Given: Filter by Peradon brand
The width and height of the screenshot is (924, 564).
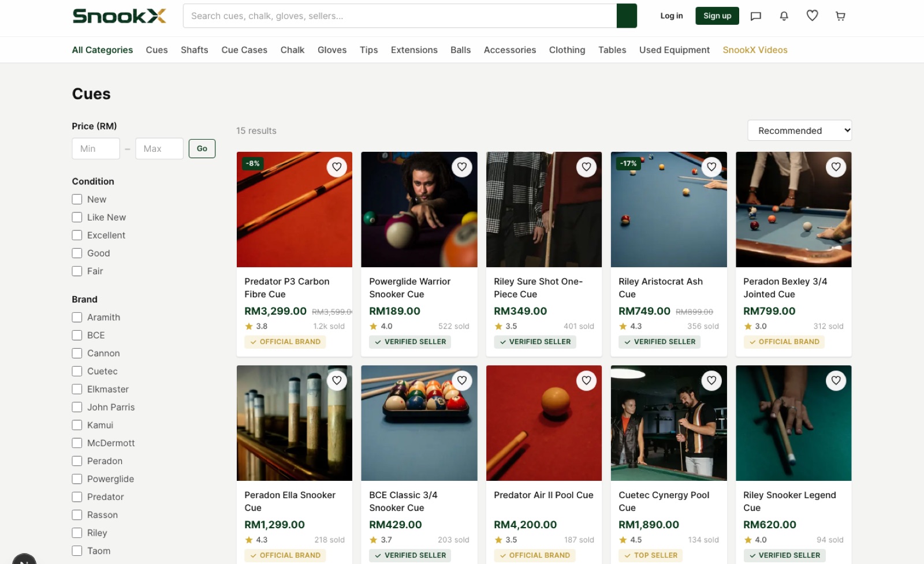Looking at the screenshot, I should [x=77, y=461].
